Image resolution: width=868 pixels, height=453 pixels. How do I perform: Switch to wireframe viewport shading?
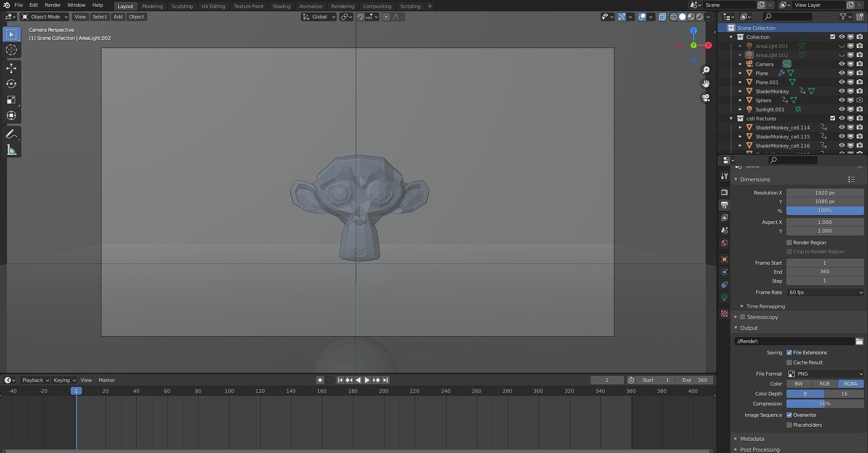674,17
